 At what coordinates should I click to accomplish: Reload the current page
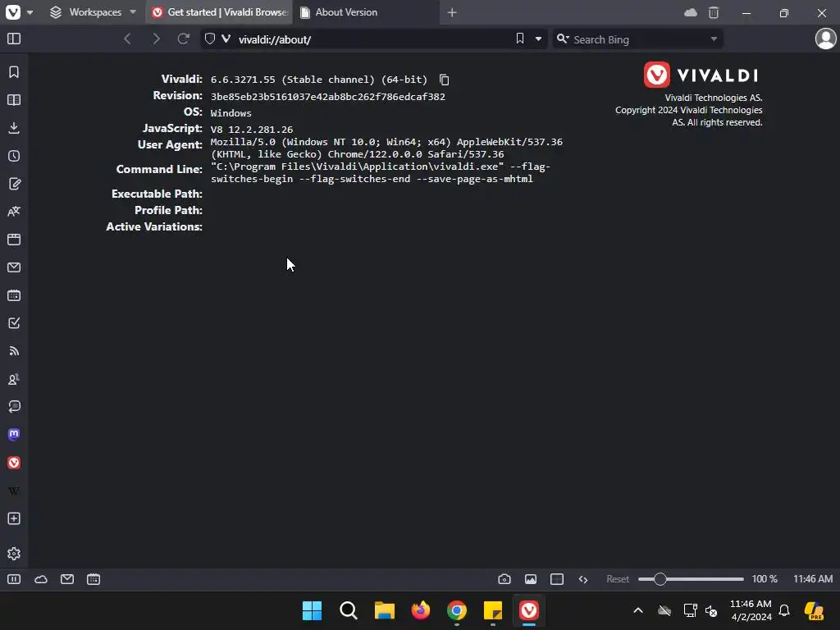[x=183, y=39]
